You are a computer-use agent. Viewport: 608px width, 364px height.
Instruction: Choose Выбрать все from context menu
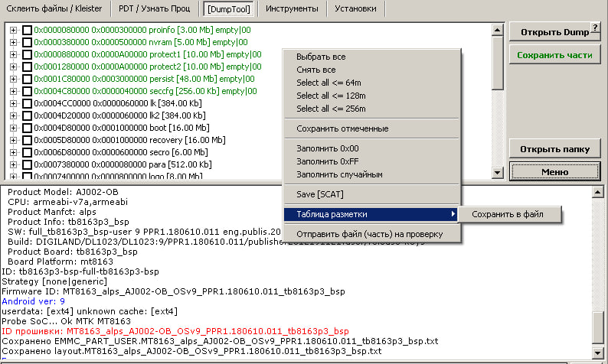[321, 57]
